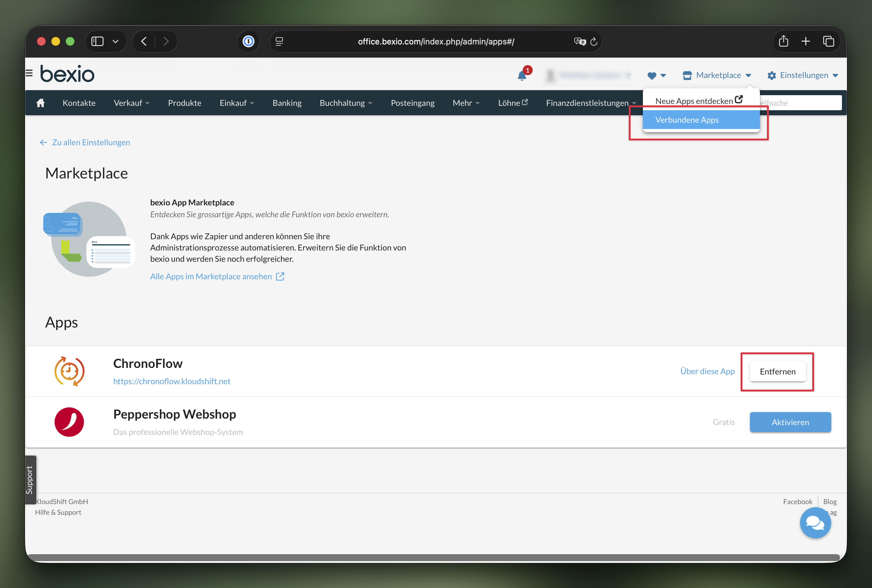Select the home icon in navigation bar

click(x=40, y=102)
